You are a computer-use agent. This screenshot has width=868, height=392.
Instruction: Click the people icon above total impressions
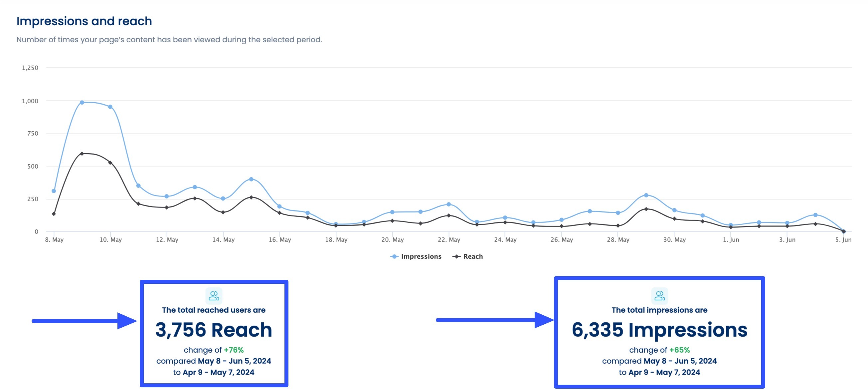pyautogui.click(x=659, y=296)
